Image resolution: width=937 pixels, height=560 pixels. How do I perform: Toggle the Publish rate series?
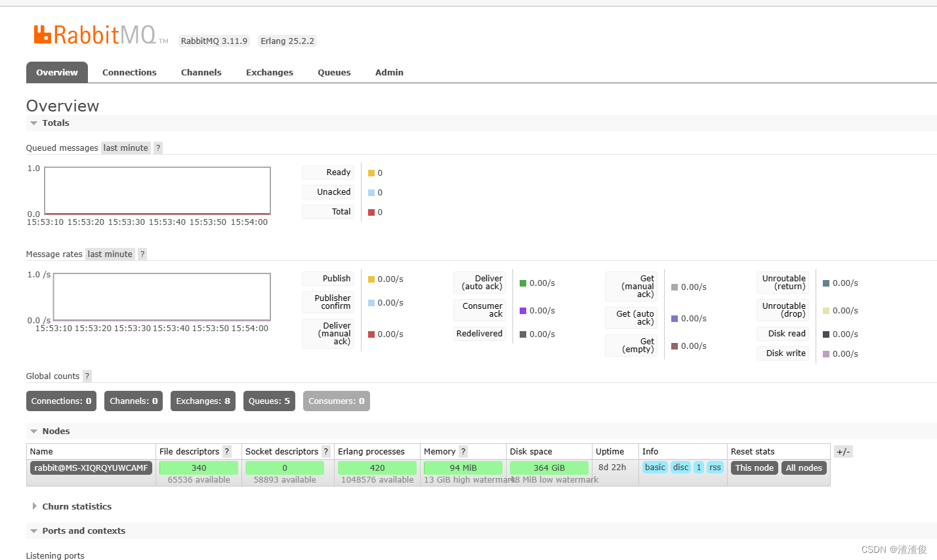(328, 279)
